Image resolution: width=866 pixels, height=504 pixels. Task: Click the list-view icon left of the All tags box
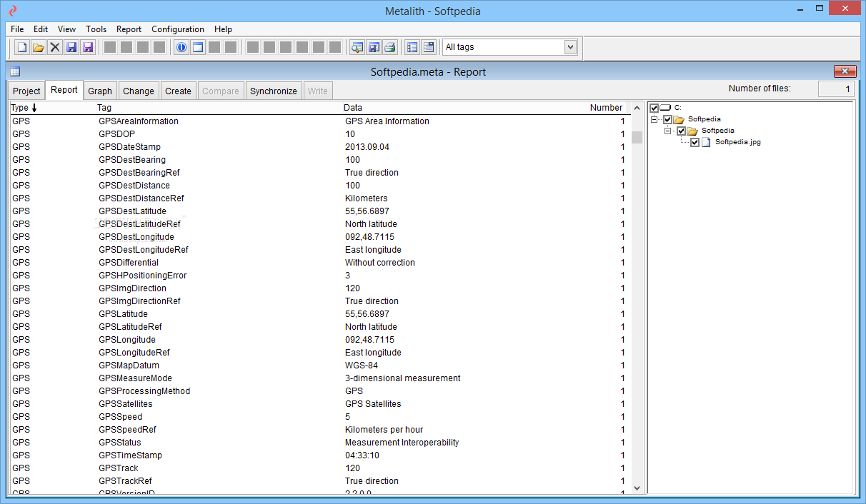click(412, 48)
